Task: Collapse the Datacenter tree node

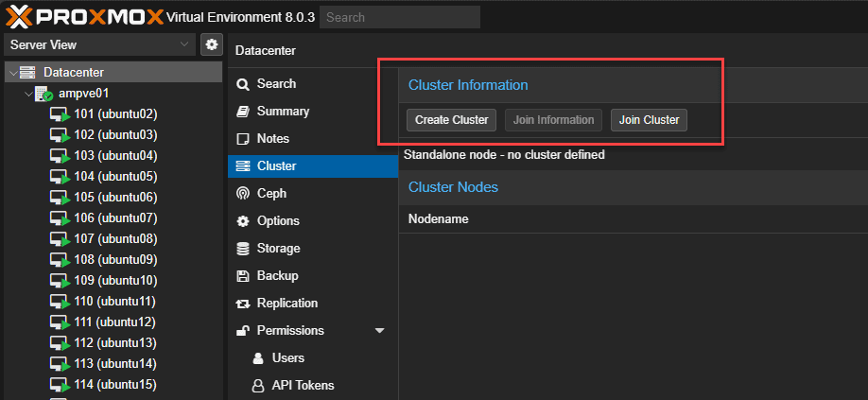Action: coord(12,73)
